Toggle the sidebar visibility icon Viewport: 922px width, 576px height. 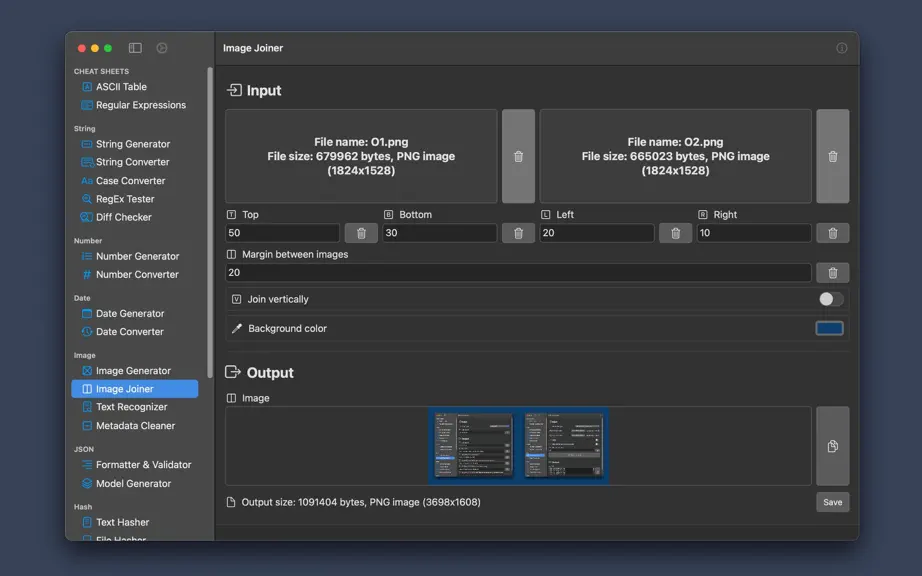135,48
